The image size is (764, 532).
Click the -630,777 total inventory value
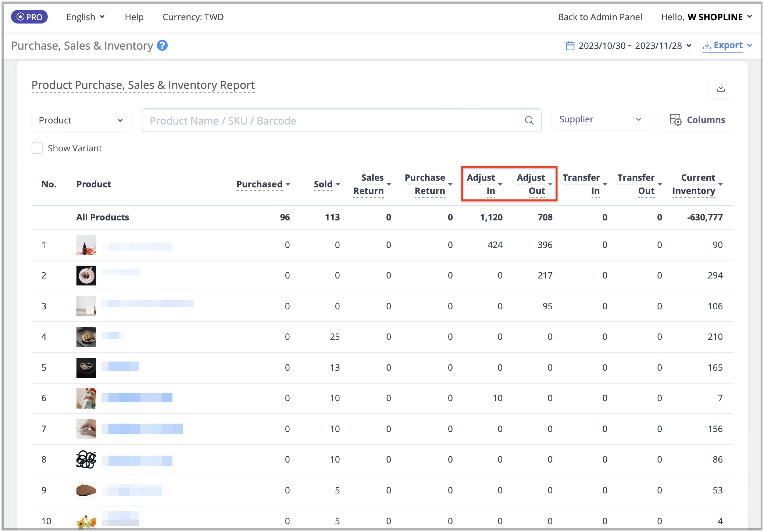tap(705, 218)
